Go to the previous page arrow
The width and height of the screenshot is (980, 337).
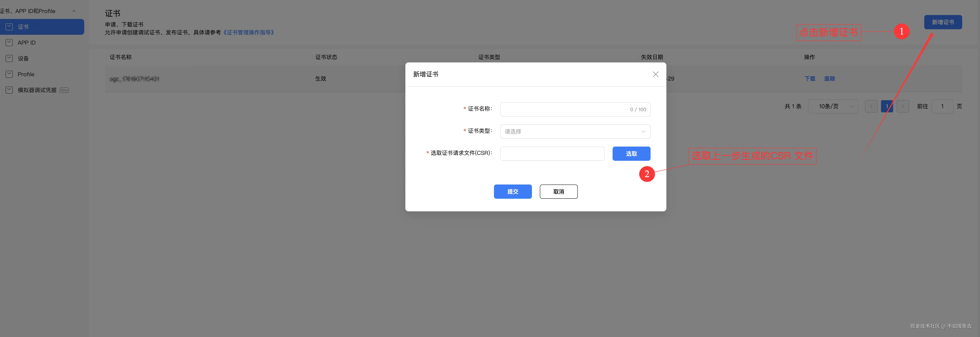pos(871,106)
